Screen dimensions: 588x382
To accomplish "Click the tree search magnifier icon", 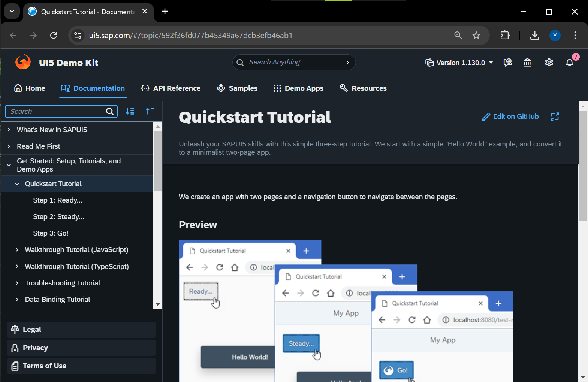I will click(110, 111).
